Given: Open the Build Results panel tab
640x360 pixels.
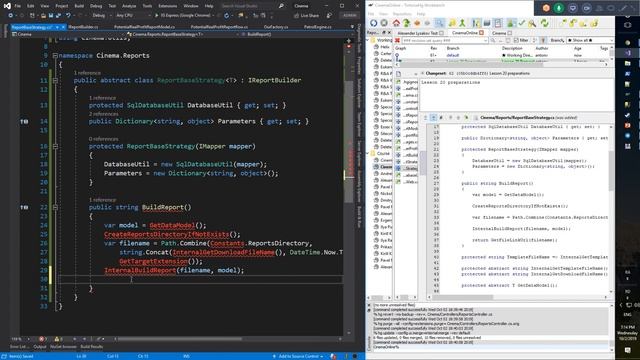Looking at the screenshot, I should point(92,347).
